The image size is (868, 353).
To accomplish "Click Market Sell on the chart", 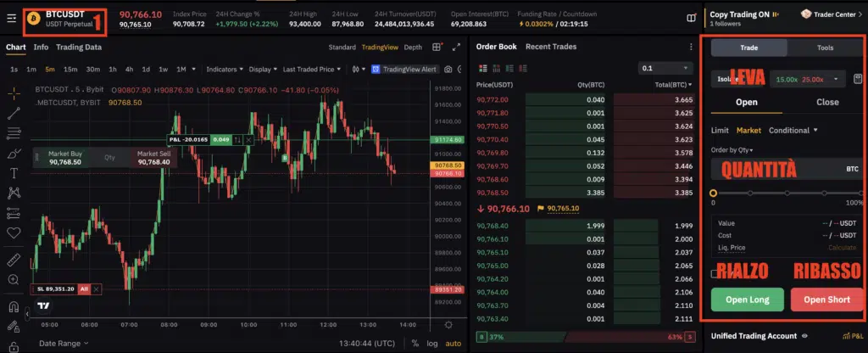I will point(154,157).
